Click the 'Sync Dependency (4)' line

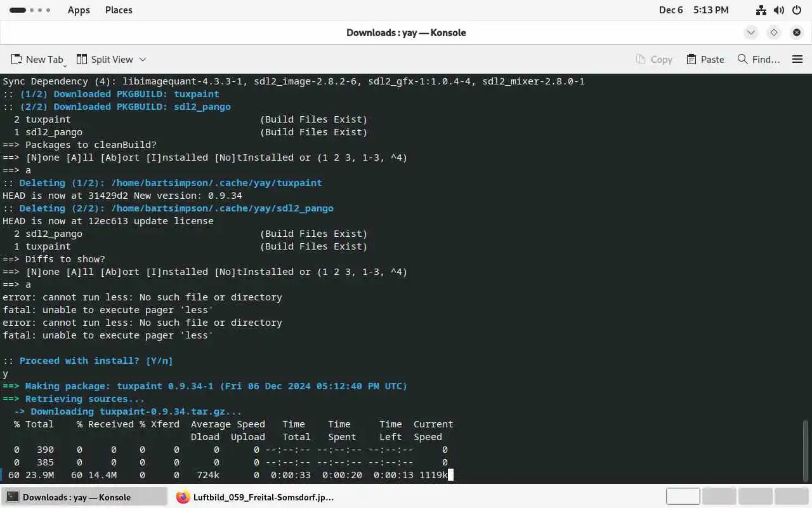click(294, 81)
